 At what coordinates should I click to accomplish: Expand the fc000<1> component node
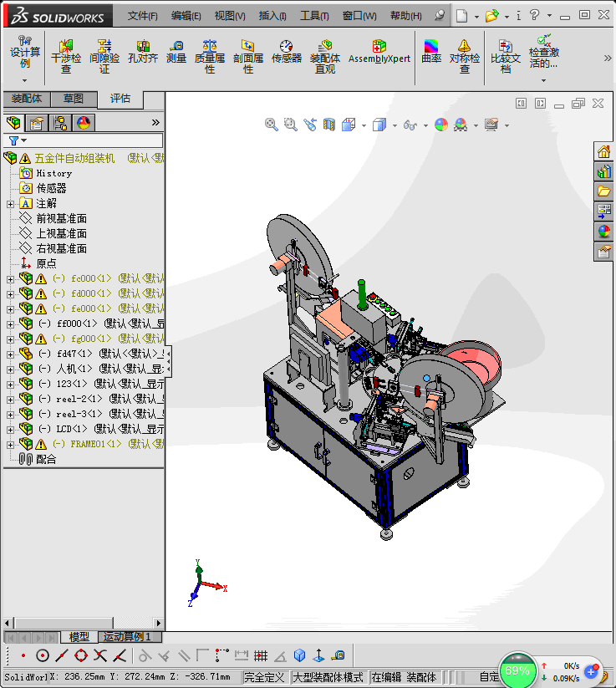pyautogui.click(x=10, y=279)
